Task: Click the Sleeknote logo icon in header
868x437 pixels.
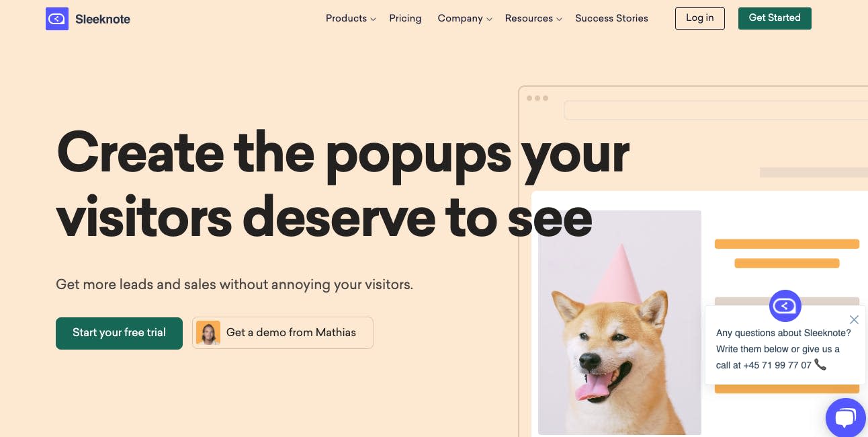Action: [57, 19]
